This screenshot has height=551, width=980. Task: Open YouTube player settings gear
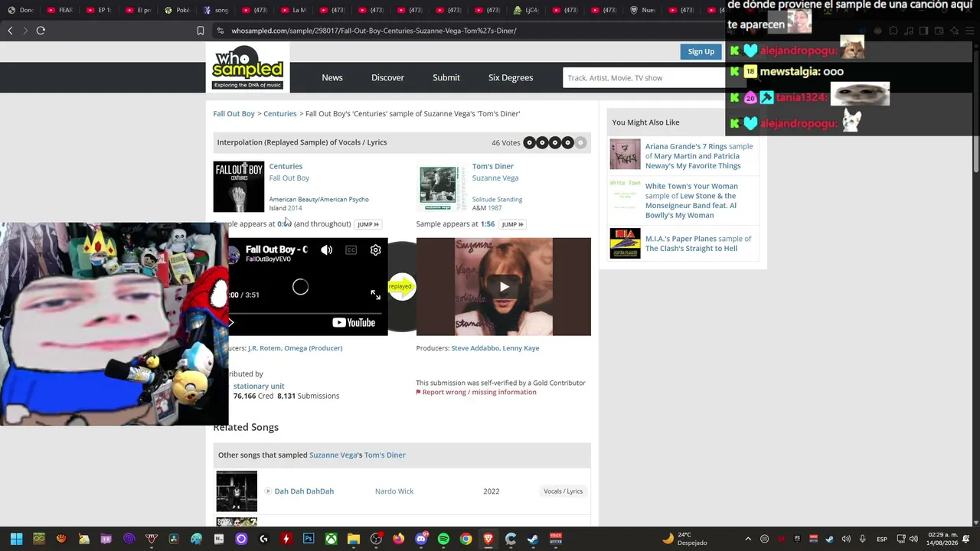[x=375, y=250]
